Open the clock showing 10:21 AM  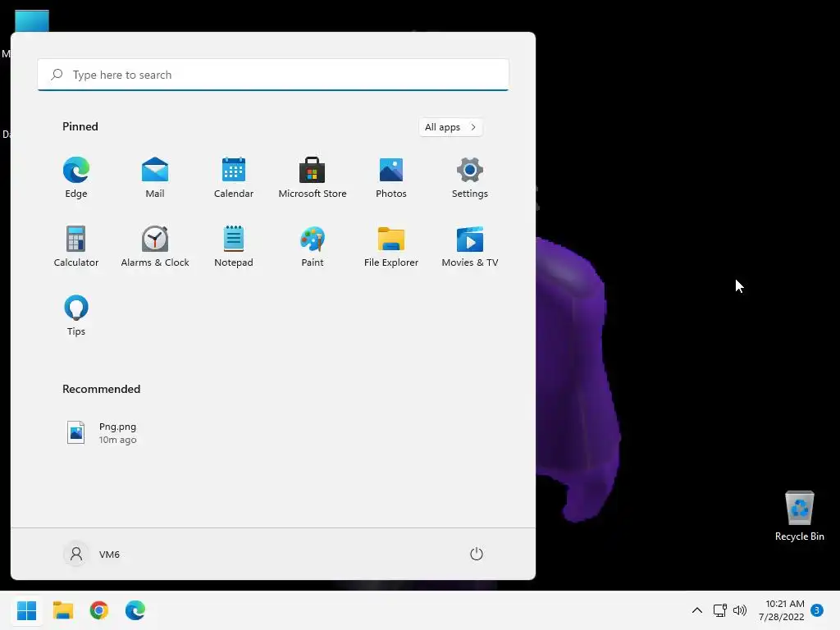coord(782,610)
